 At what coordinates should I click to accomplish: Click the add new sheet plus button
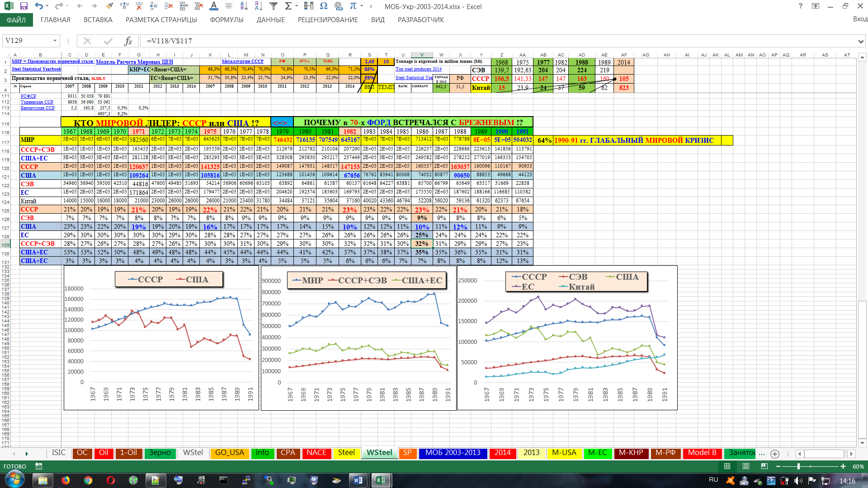point(775,454)
